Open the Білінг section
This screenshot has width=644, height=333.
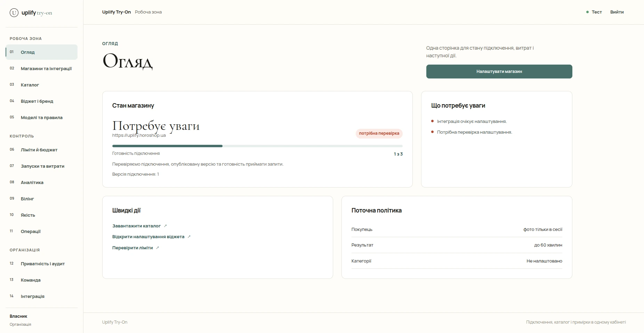coord(41,199)
